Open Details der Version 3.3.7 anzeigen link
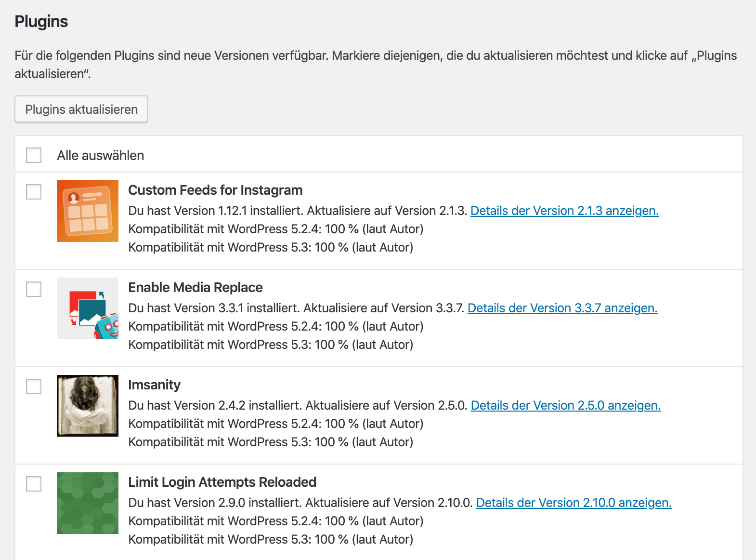 coord(562,308)
